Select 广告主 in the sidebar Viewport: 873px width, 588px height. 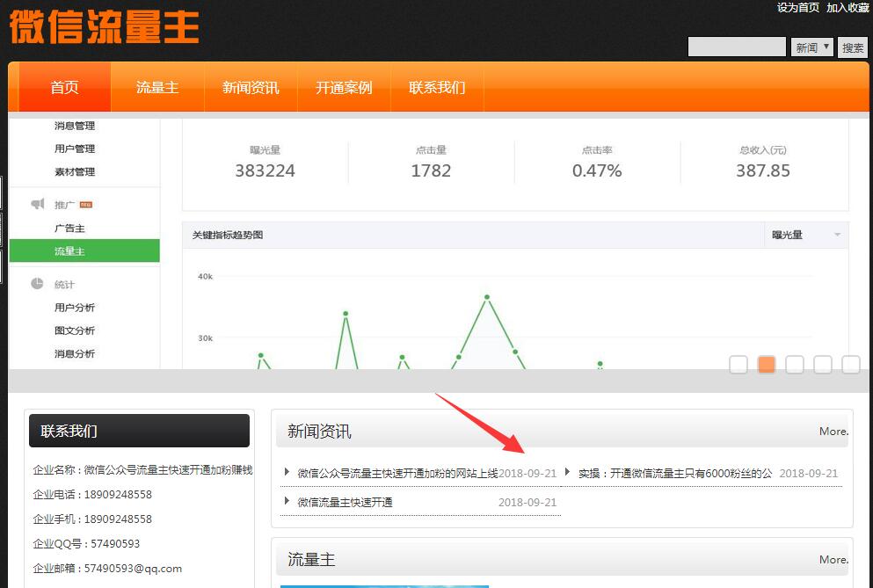pos(69,229)
